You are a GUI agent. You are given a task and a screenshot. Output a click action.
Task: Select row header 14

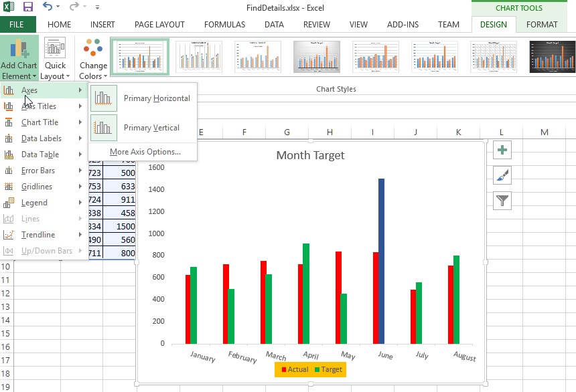click(6, 320)
